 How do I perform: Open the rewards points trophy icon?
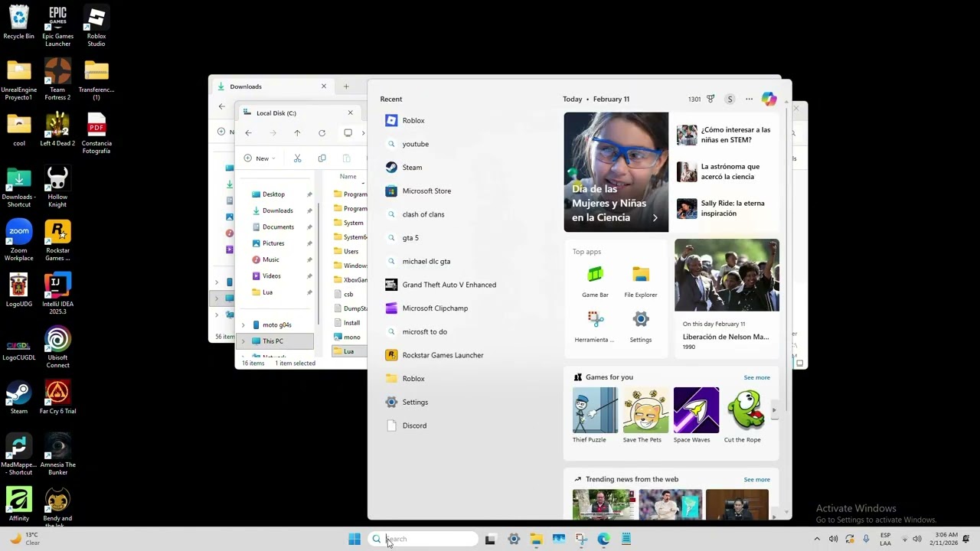(x=710, y=99)
